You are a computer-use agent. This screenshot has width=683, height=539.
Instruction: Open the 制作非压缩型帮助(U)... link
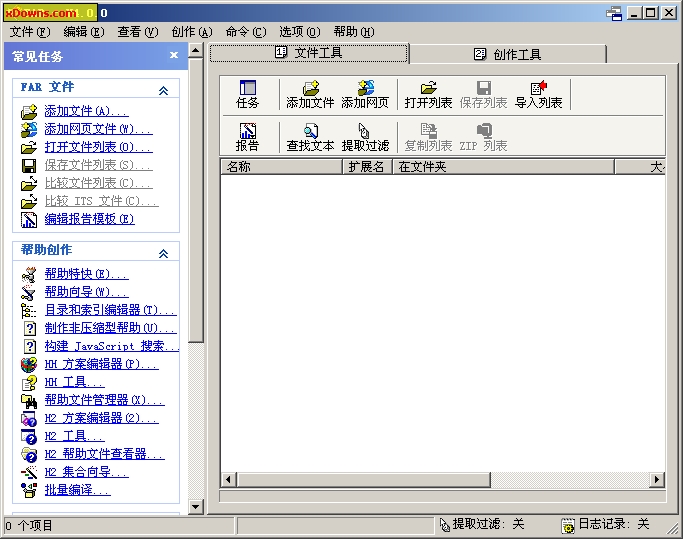click(111, 328)
